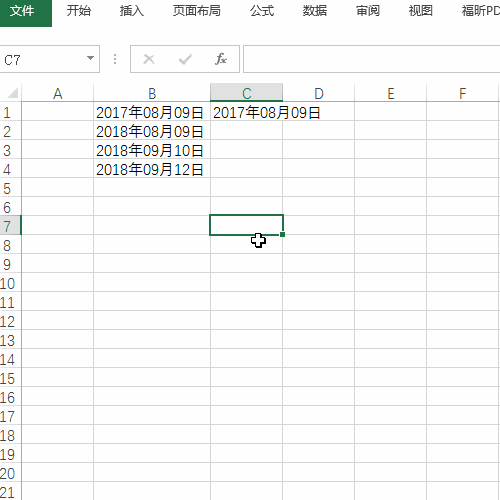This screenshot has height=500, width=500.
Task: Select column D header
Action: click(319, 93)
